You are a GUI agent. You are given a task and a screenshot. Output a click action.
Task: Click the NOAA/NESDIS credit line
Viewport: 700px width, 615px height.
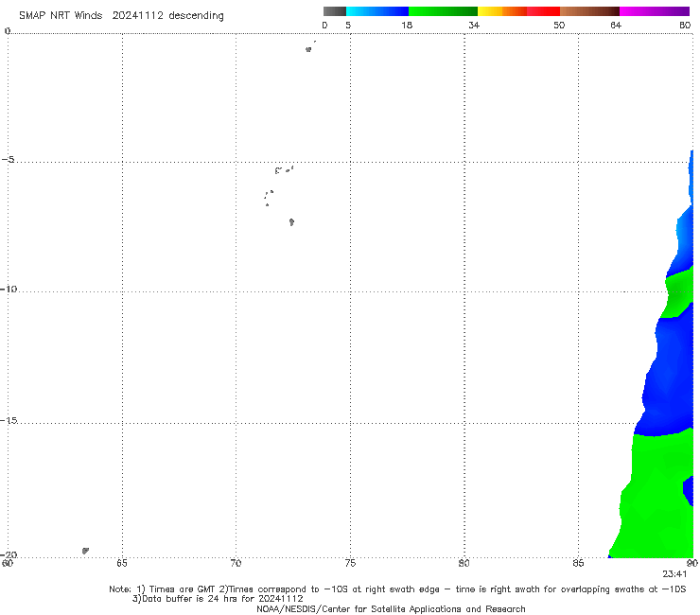point(391,608)
